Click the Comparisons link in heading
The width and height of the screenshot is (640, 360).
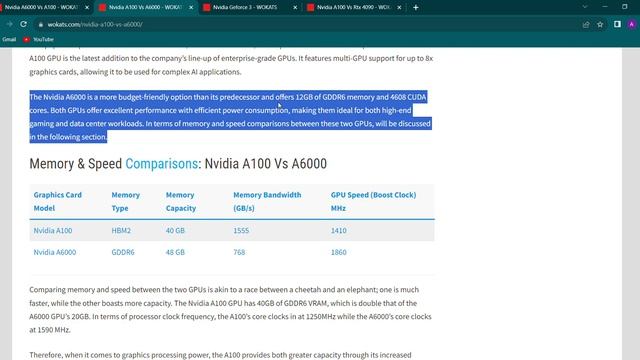click(x=162, y=164)
